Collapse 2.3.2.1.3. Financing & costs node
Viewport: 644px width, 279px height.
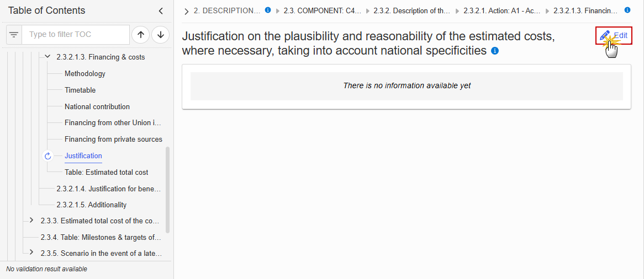click(47, 57)
